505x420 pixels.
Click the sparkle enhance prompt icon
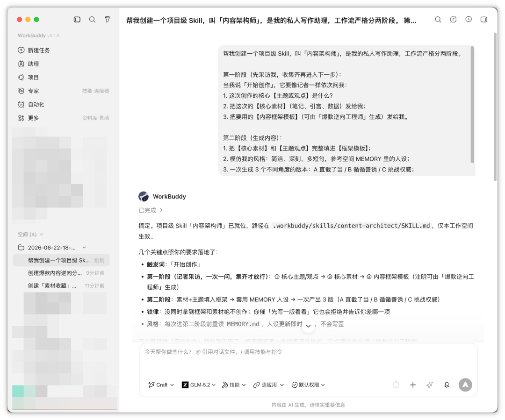click(430, 385)
